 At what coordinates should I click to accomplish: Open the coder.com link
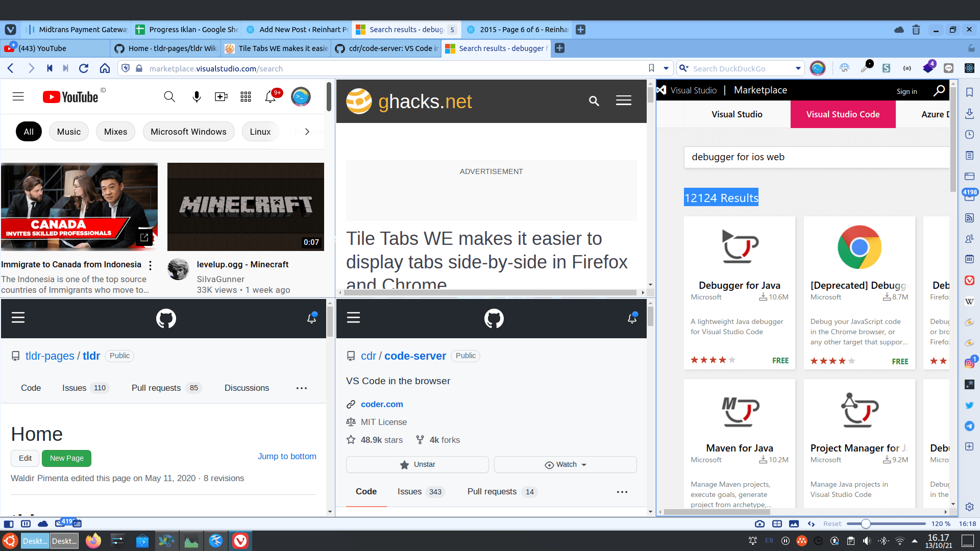tap(381, 404)
